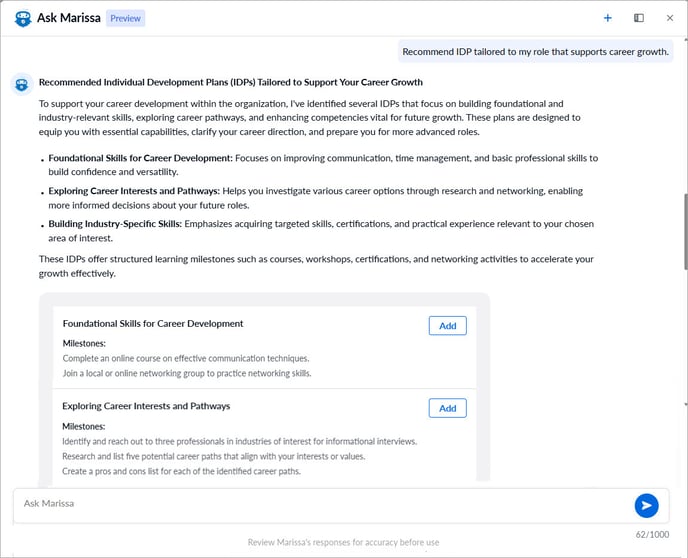Open Exploring Career Interests card title
Viewport: 688px width, 558px height.
click(x=146, y=406)
